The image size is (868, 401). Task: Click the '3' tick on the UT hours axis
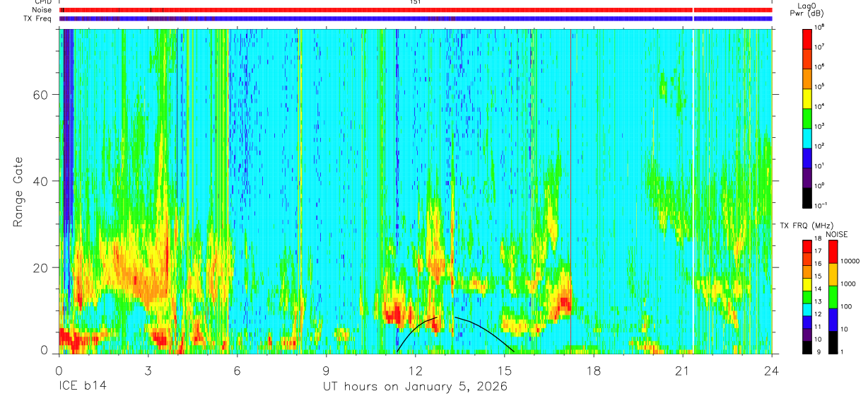[x=148, y=371]
